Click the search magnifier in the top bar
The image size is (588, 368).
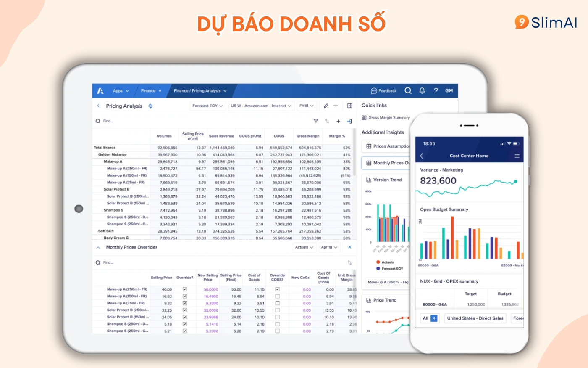point(408,90)
